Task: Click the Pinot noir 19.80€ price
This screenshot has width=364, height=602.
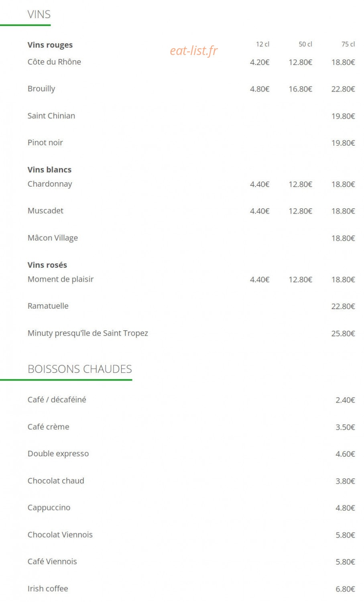Action: (343, 143)
